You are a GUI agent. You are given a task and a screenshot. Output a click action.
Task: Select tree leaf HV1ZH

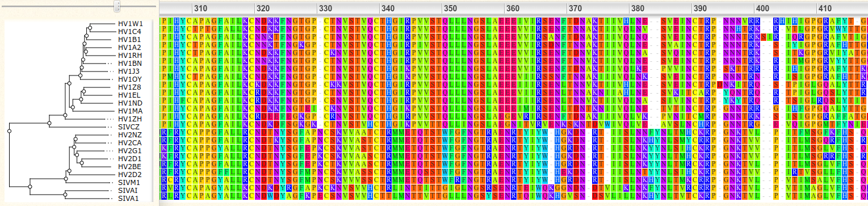click(130, 119)
